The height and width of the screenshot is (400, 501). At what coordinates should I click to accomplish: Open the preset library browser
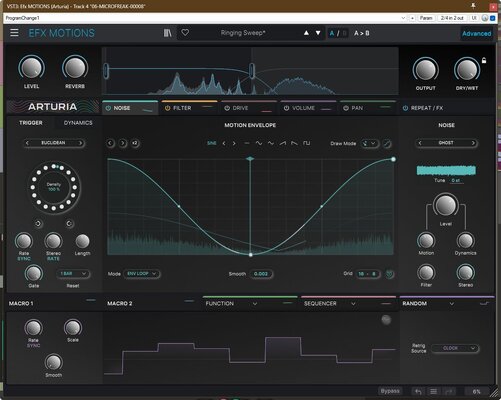point(168,33)
